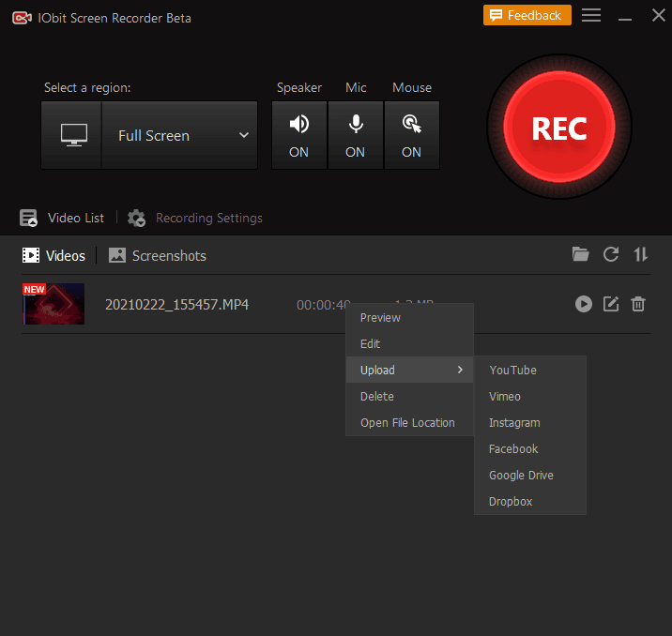Select Upload in the context menu
Screen dimensions: 672x636
(410, 370)
